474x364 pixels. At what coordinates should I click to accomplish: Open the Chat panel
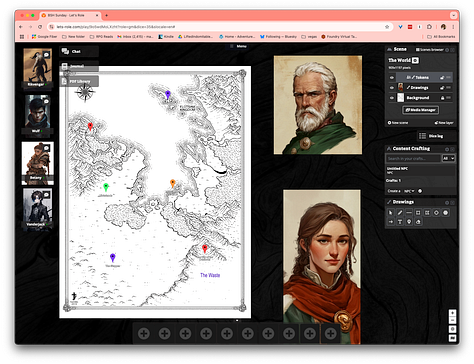(x=79, y=51)
